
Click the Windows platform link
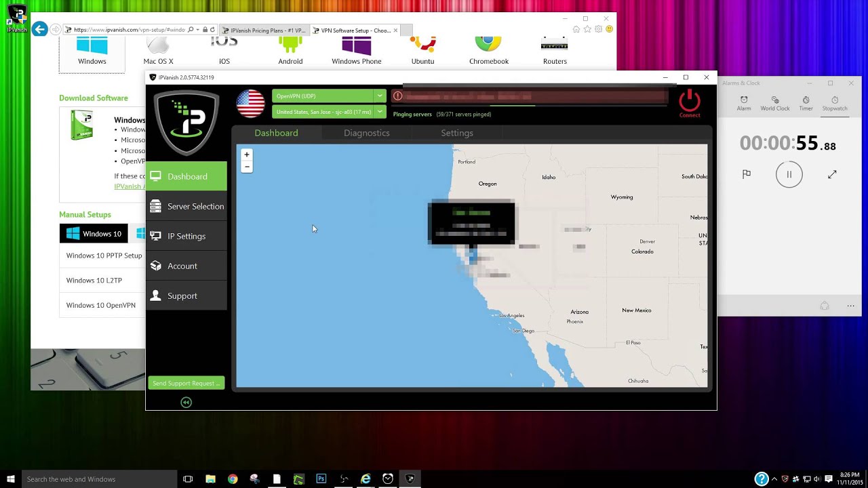point(92,54)
